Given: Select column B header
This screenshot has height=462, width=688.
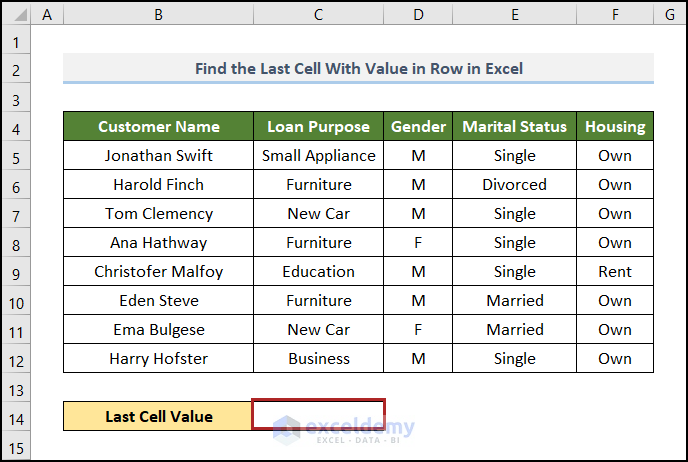Looking at the screenshot, I should click(x=158, y=14).
